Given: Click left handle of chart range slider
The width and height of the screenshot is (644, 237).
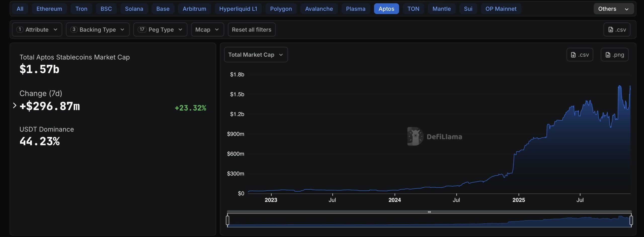Looking at the screenshot, I should pyautogui.click(x=227, y=220).
